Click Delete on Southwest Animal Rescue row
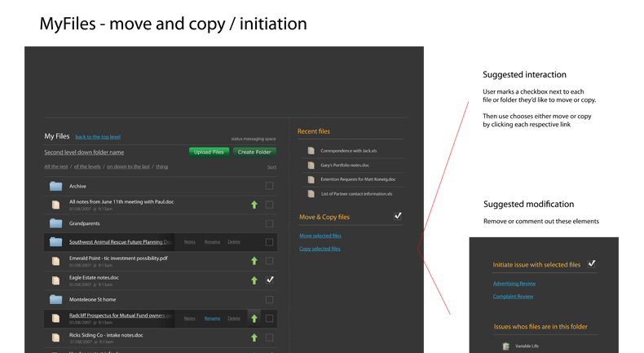644x353 pixels. pyautogui.click(x=234, y=242)
